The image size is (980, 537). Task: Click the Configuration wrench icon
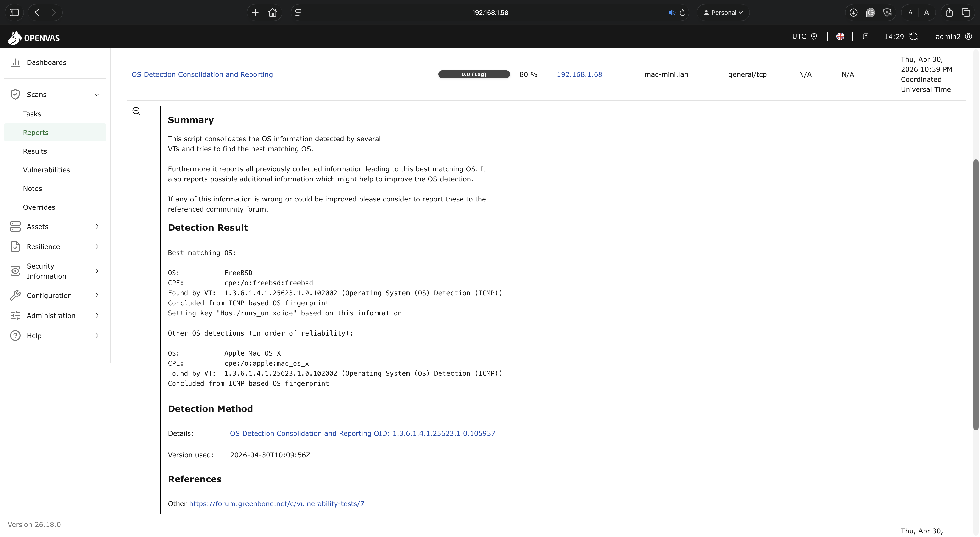pyautogui.click(x=15, y=295)
